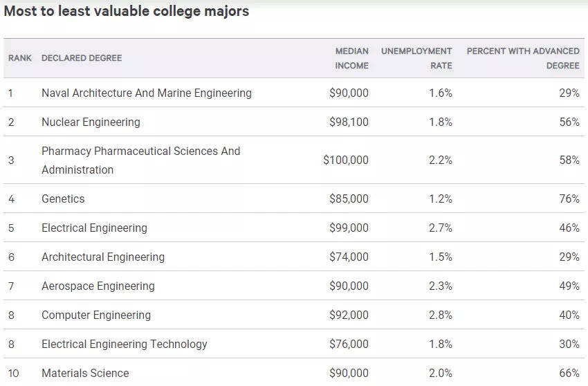Select the Electrical Engineering Technology row
This screenshot has height=386, width=588.
(x=125, y=344)
